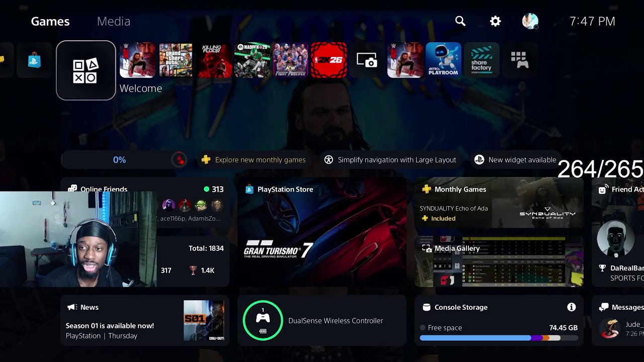This screenshot has height=362, width=644.
Task: Click the trophy icon beside 1.4K
Action: (x=193, y=270)
